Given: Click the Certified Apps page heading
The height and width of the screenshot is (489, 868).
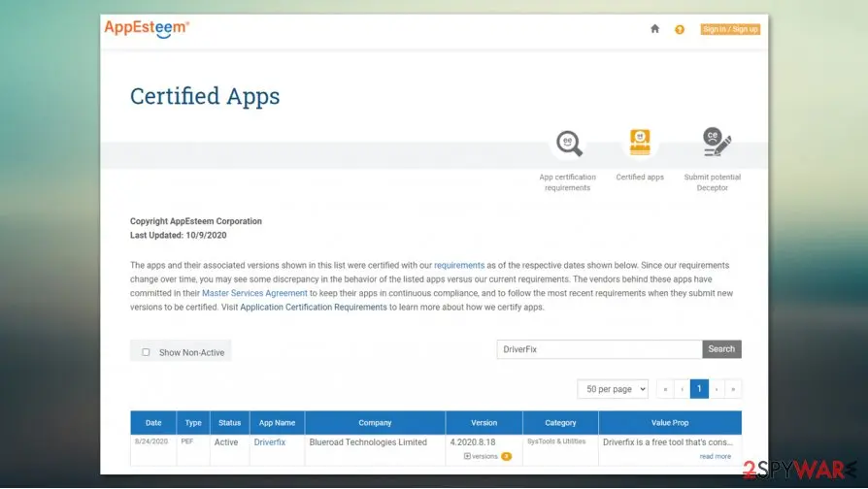Looking at the screenshot, I should [x=205, y=96].
